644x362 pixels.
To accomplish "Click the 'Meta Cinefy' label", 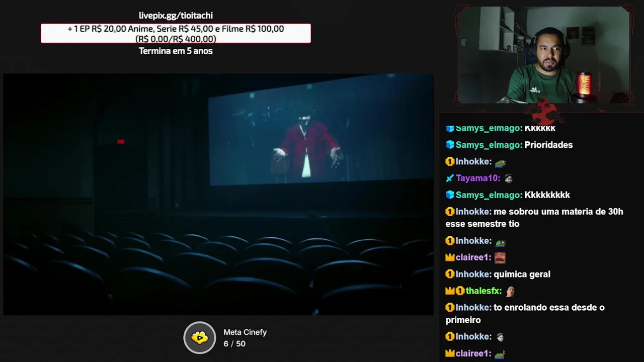I will click(x=245, y=332).
